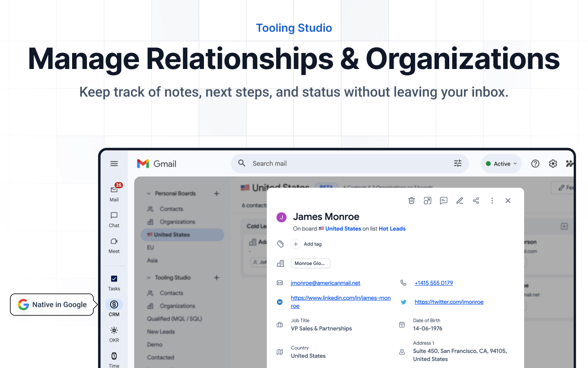Collapse the Tooling Studio boards section

(x=148, y=278)
